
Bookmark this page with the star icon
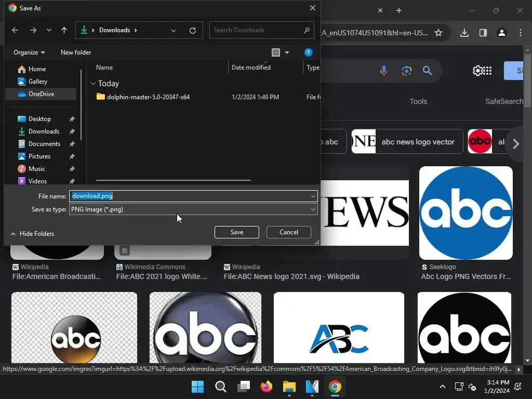point(438,33)
